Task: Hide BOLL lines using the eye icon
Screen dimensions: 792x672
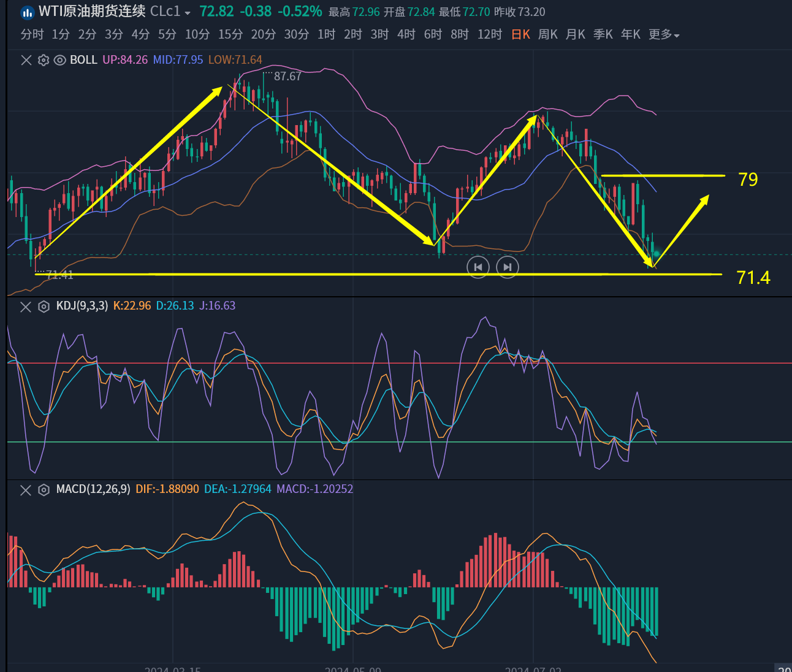Action: tap(59, 60)
